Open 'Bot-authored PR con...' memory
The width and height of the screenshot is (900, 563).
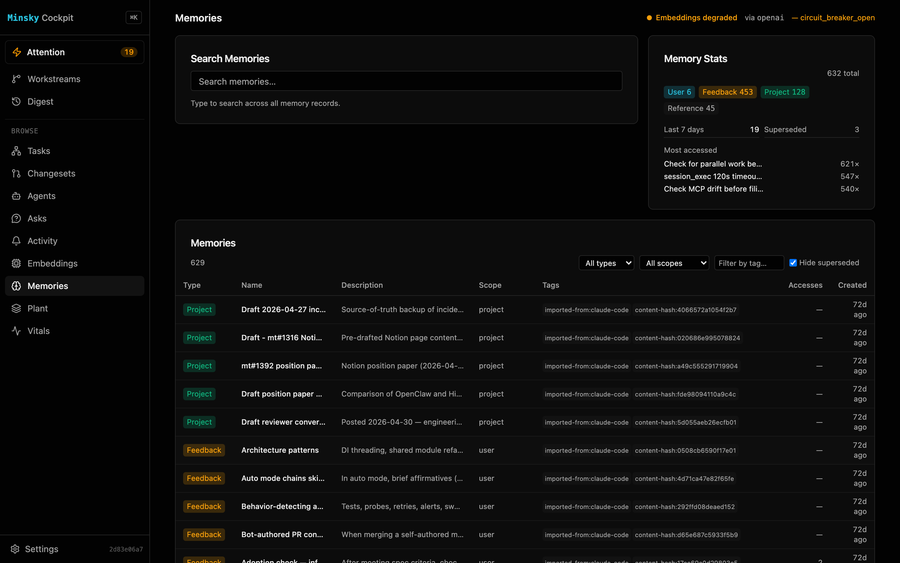[x=282, y=535]
